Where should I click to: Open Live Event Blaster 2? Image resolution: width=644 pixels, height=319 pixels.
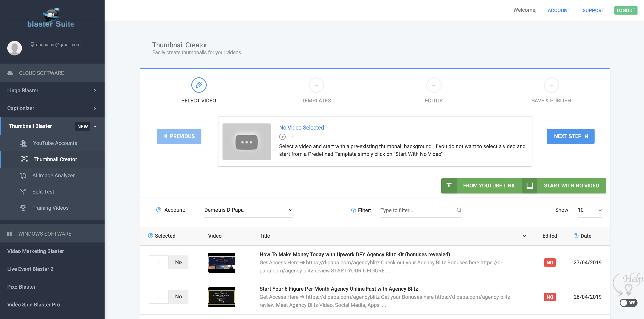(30, 269)
